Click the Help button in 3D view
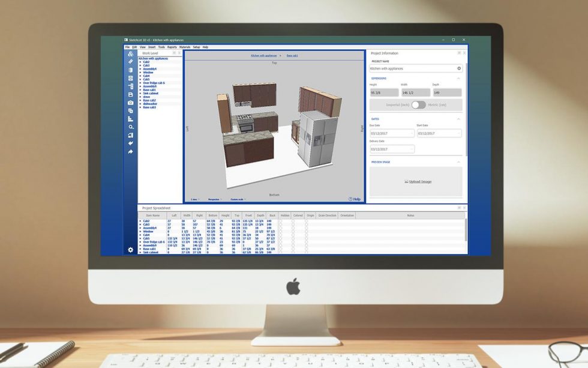This screenshot has height=368, width=588. pos(355,199)
